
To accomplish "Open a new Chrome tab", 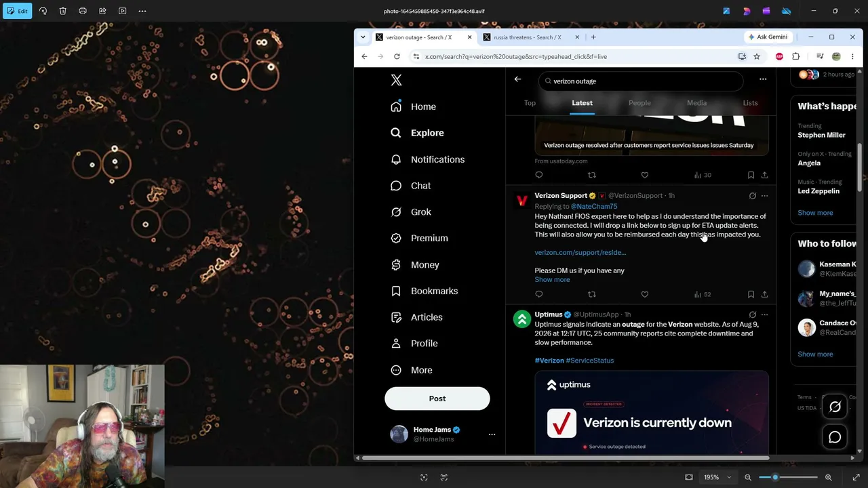I will [593, 37].
